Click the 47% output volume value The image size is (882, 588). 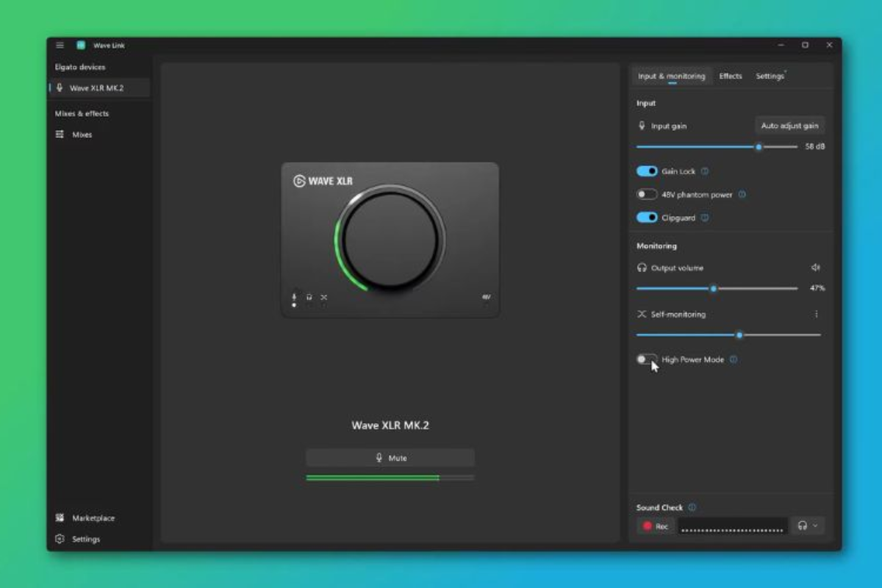(817, 289)
